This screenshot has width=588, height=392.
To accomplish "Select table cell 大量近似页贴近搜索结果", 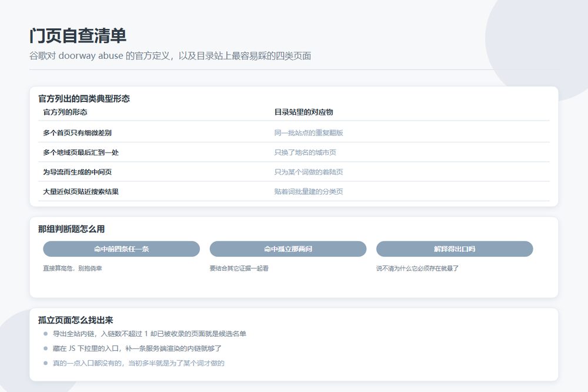I will pyautogui.click(x=81, y=191).
